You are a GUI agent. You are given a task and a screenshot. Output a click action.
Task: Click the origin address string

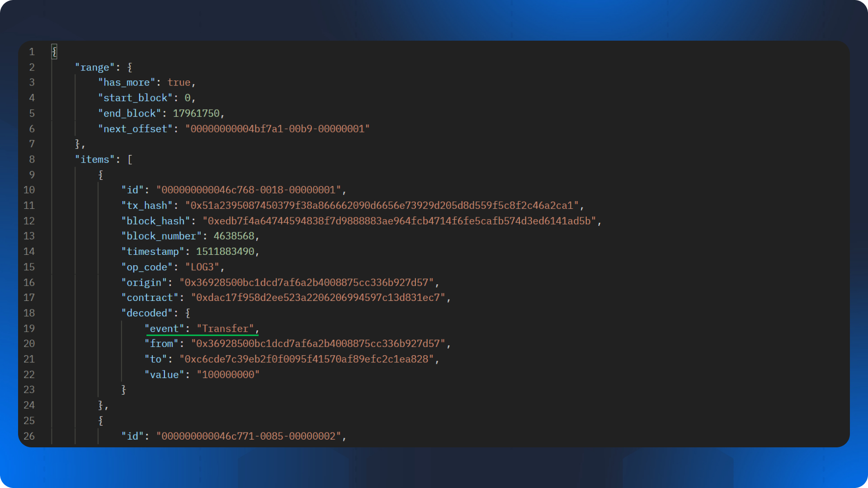click(x=307, y=282)
